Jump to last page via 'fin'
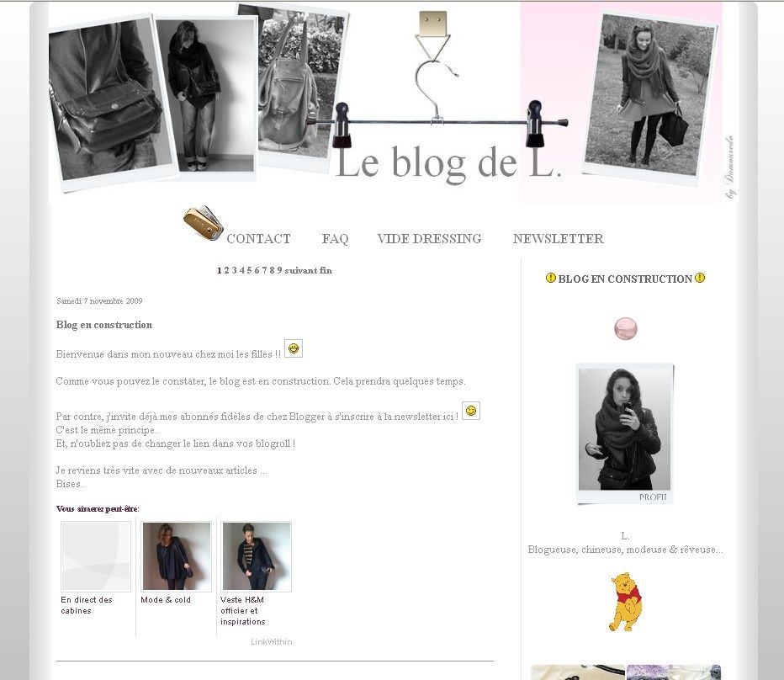The image size is (784, 680). (326, 270)
